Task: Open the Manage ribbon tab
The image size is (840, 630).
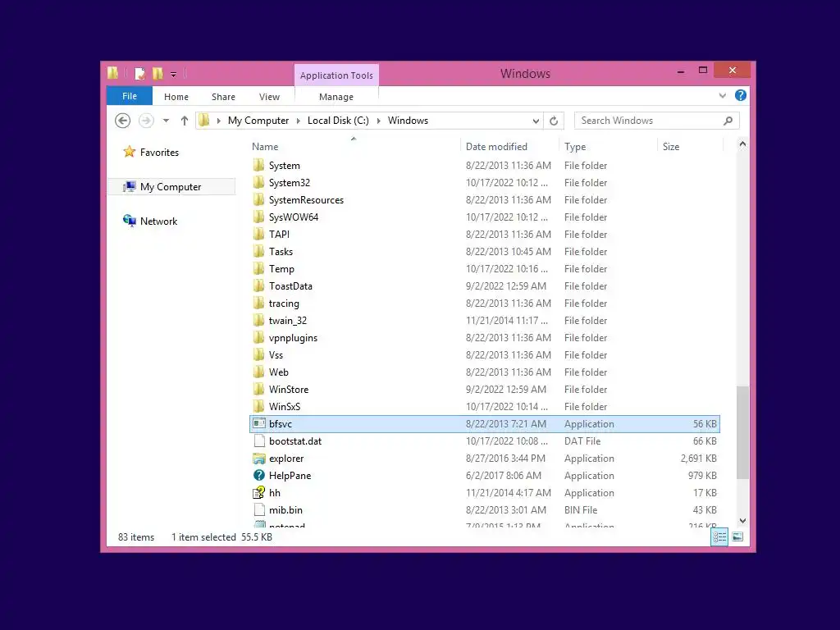Action: (336, 97)
